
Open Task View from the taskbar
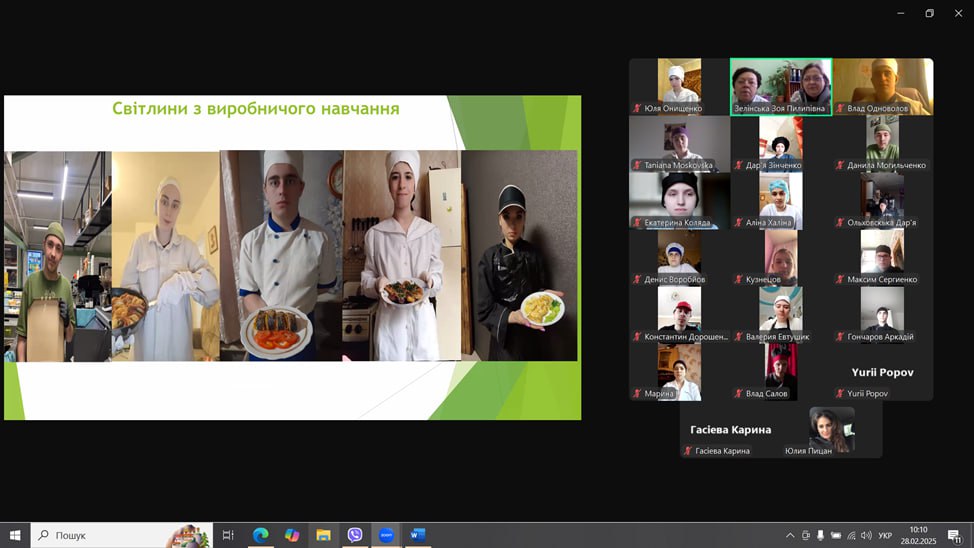point(228,535)
